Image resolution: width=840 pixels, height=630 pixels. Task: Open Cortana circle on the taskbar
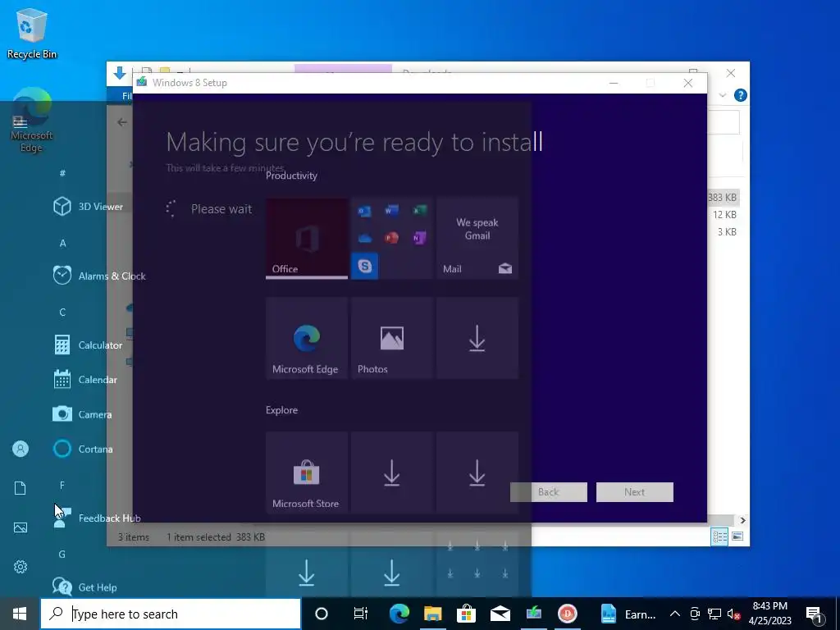322,614
